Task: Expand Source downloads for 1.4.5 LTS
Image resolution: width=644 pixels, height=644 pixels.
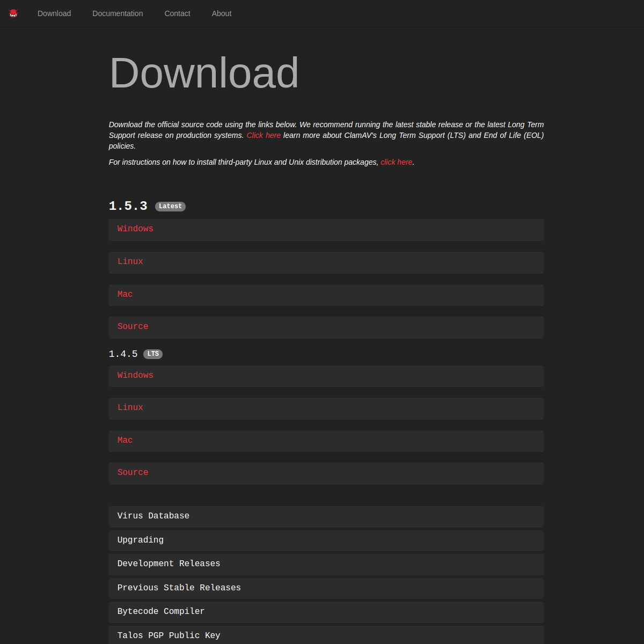Action: [326, 473]
